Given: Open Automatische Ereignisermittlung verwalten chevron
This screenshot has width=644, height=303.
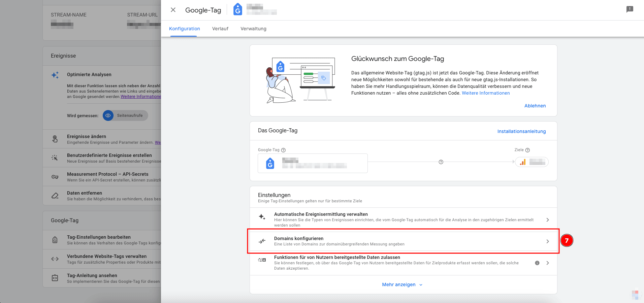Looking at the screenshot, I should (548, 220).
